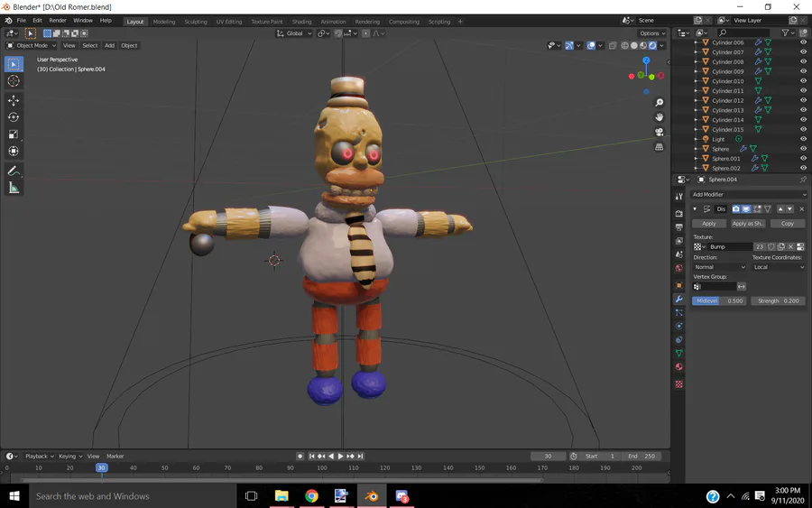Viewport: 812px width, 508px height.
Task: Open the World properties tab
Action: coord(678,268)
